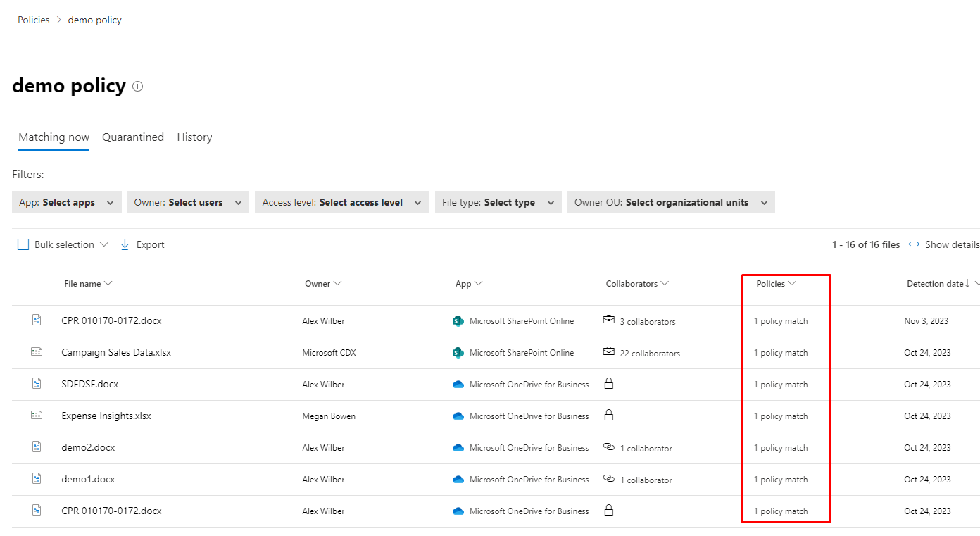Image resolution: width=980 pixels, height=536 pixels.
Task: Click the info icon beside demo policy title
Action: click(138, 87)
